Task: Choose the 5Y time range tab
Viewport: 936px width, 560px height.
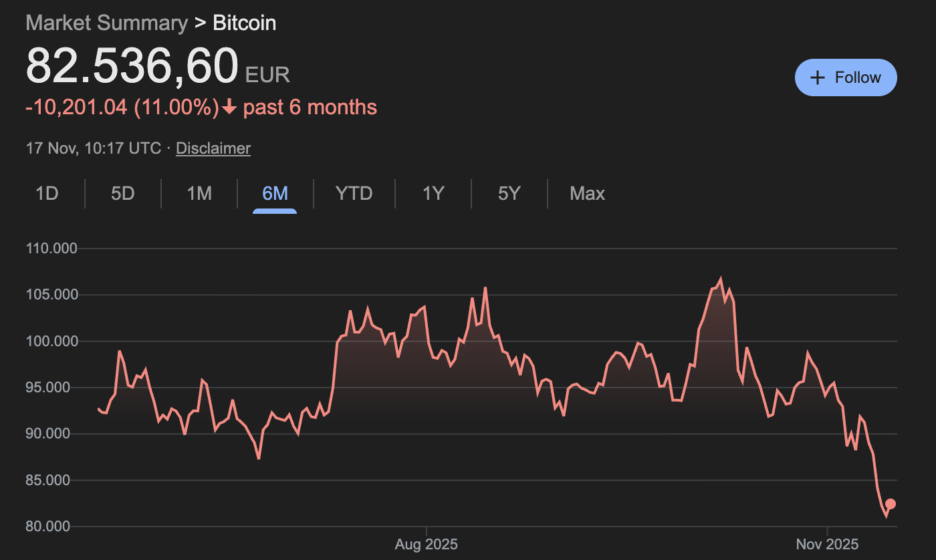Action: point(509,194)
